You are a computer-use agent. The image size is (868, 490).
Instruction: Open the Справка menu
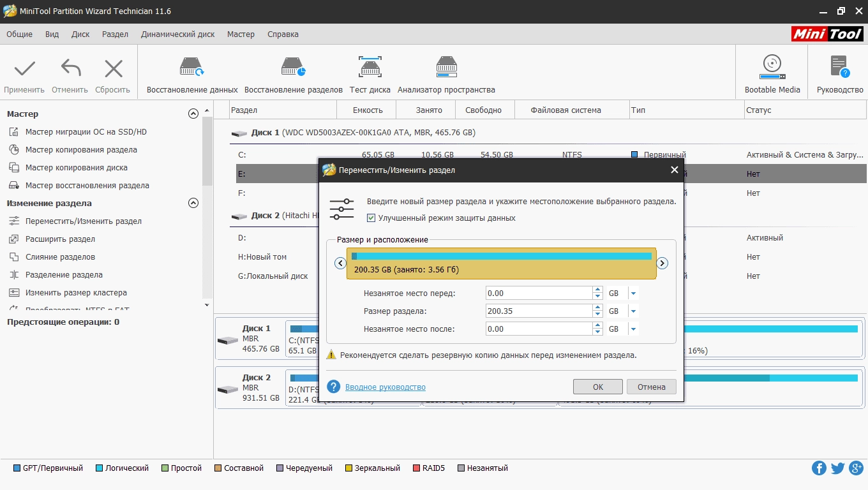tap(283, 34)
